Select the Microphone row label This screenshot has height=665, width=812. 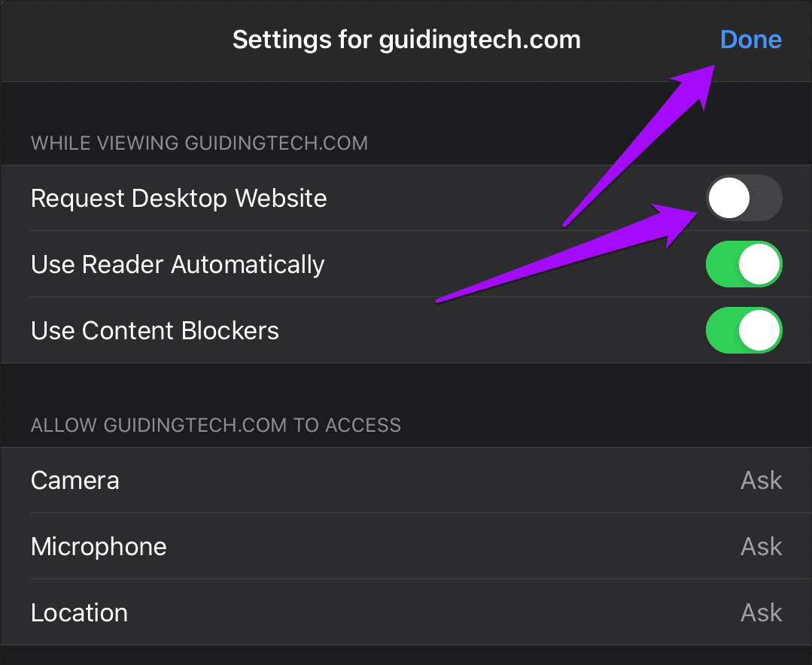coord(99,547)
